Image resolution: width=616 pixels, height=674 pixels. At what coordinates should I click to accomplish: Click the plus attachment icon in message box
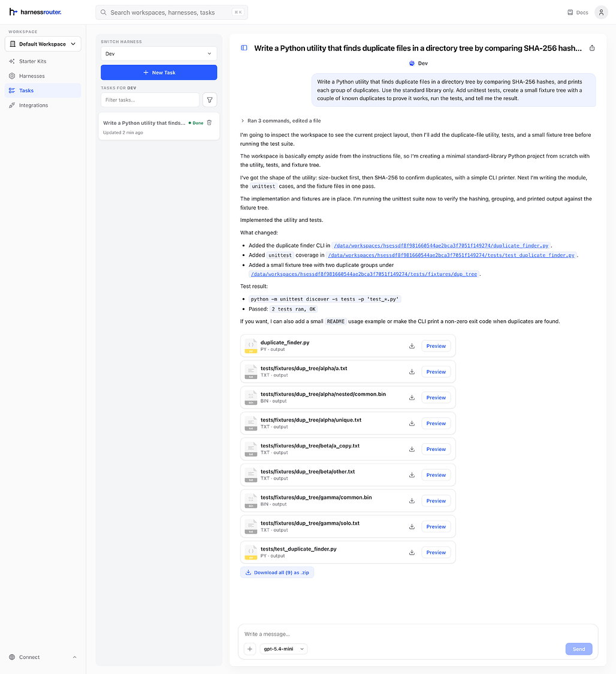(x=250, y=649)
